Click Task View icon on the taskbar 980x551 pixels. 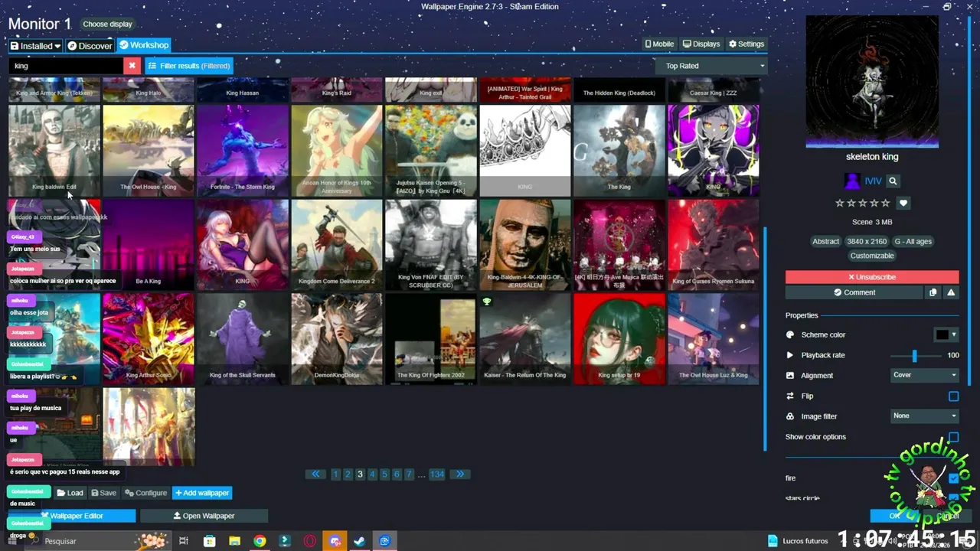184,541
